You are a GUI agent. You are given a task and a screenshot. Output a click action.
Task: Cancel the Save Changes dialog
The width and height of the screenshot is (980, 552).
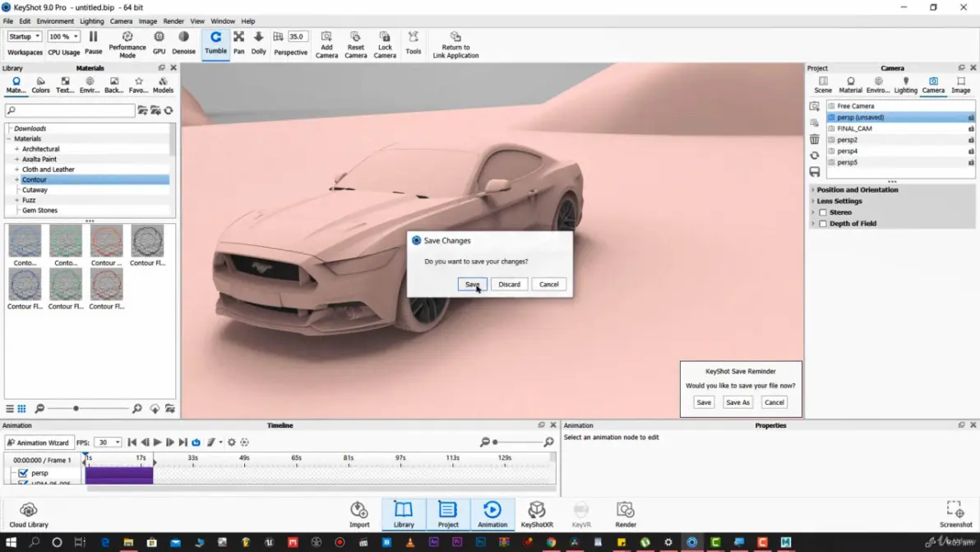click(x=548, y=285)
